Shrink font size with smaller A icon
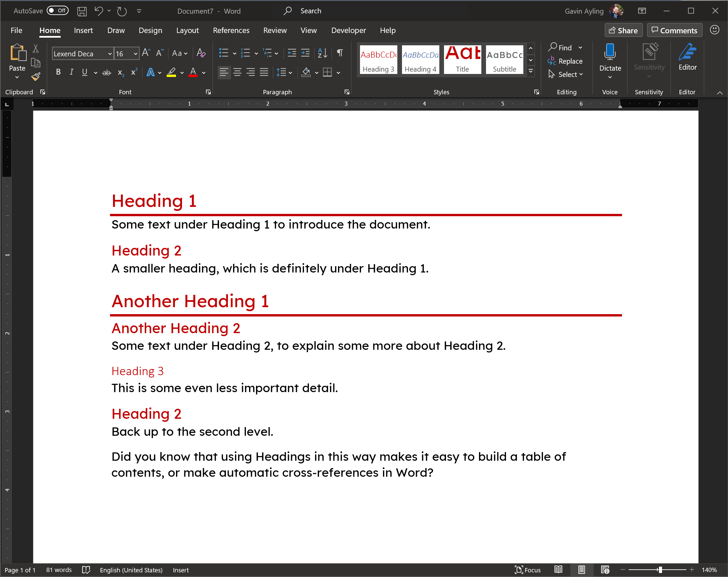The image size is (728, 577). tap(159, 53)
